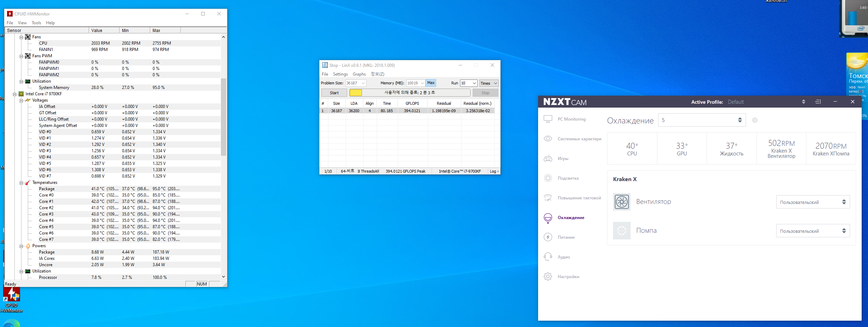Viewport: 868px width, 327px height.
Task: Open Problem Size dropdown in LinX
Action: click(x=363, y=83)
